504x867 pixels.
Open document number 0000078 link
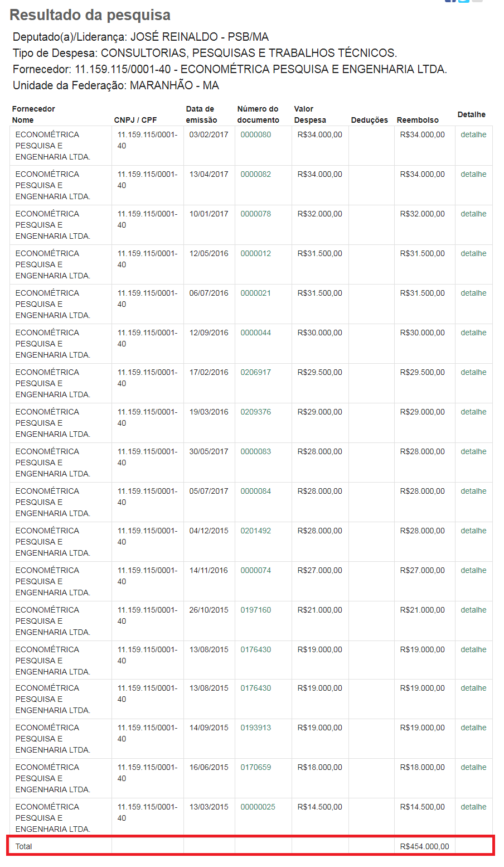coord(256,214)
